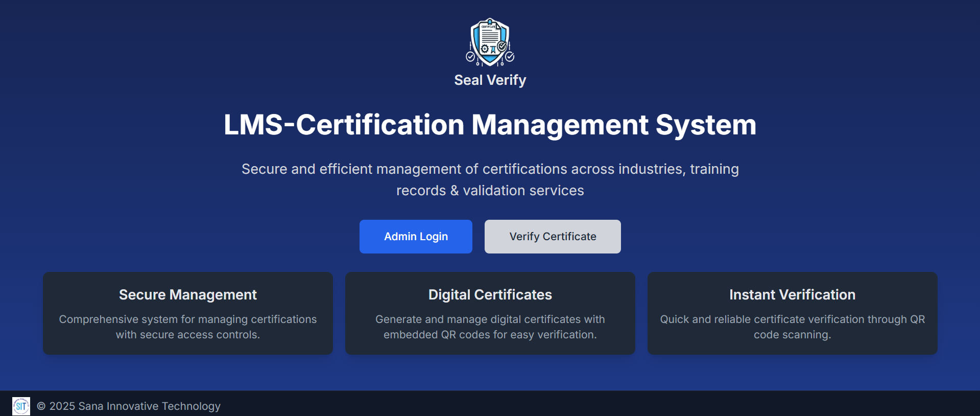Click the gear seal on the certificate logo
Image resolution: width=980 pixels, height=416 pixels.
(x=485, y=49)
